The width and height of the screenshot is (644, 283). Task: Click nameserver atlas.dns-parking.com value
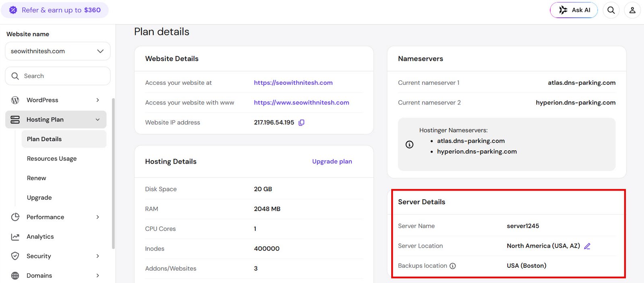[582, 83]
